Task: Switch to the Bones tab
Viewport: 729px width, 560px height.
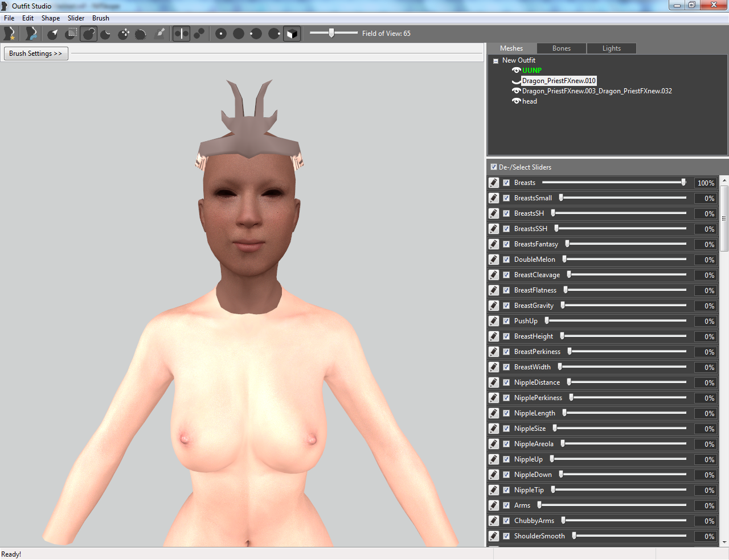Action: (562, 48)
